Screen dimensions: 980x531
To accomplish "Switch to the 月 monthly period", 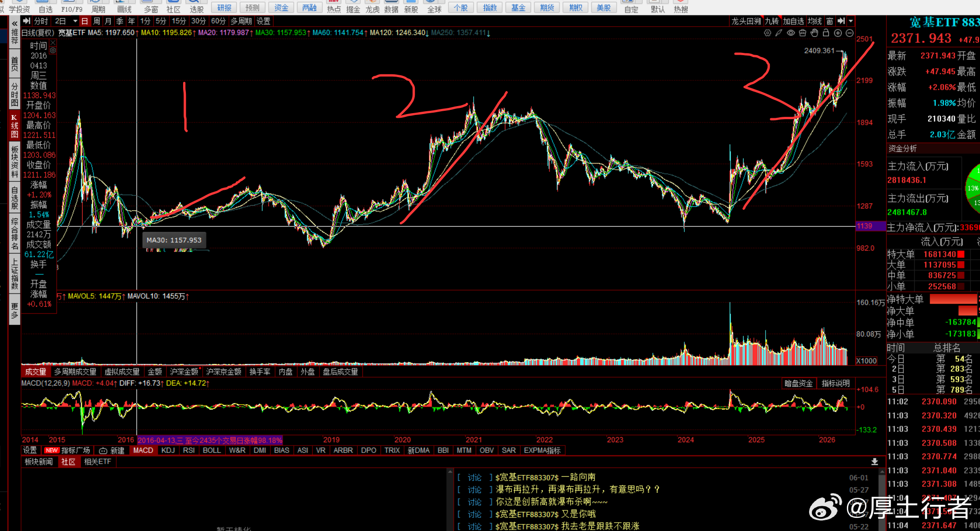I will pos(108,21).
